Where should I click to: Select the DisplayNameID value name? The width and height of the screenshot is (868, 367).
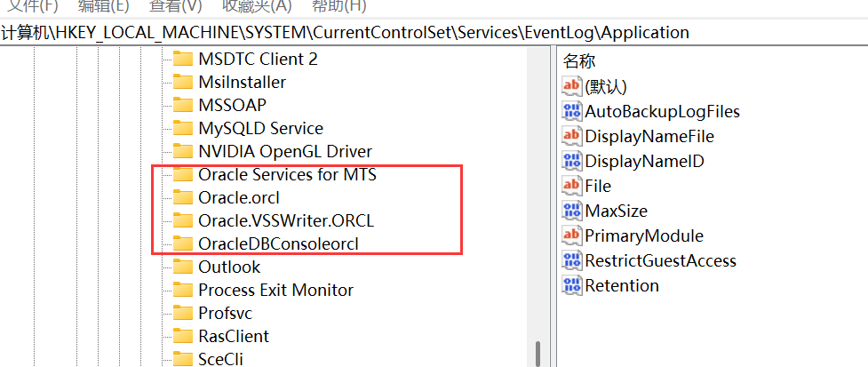pyautogui.click(x=644, y=161)
